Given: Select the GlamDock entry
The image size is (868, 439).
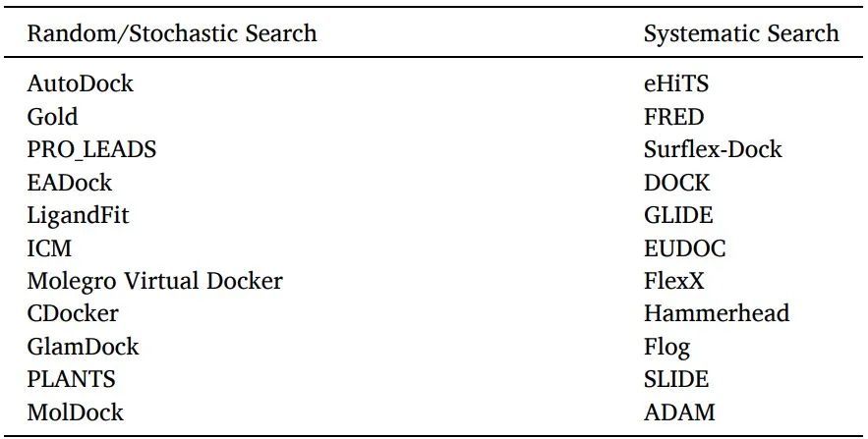Looking at the screenshot, I should 83,347.
